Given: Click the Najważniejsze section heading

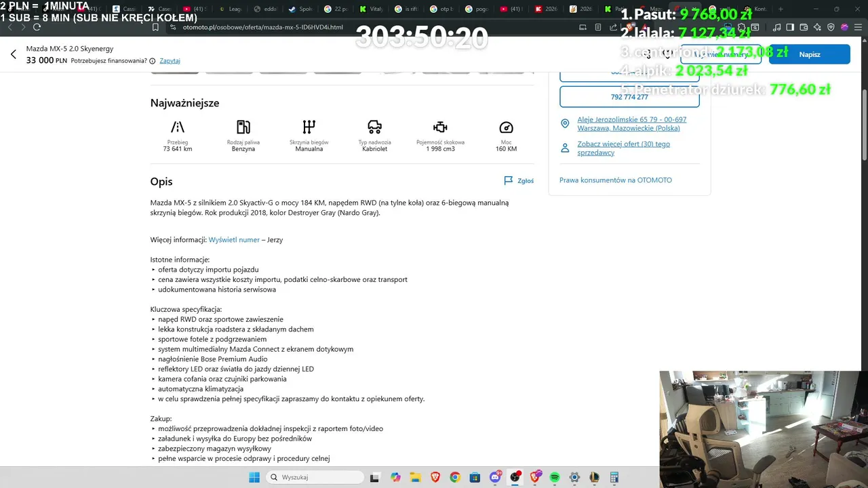Looking at the screenshot, I should click(184, 103).
